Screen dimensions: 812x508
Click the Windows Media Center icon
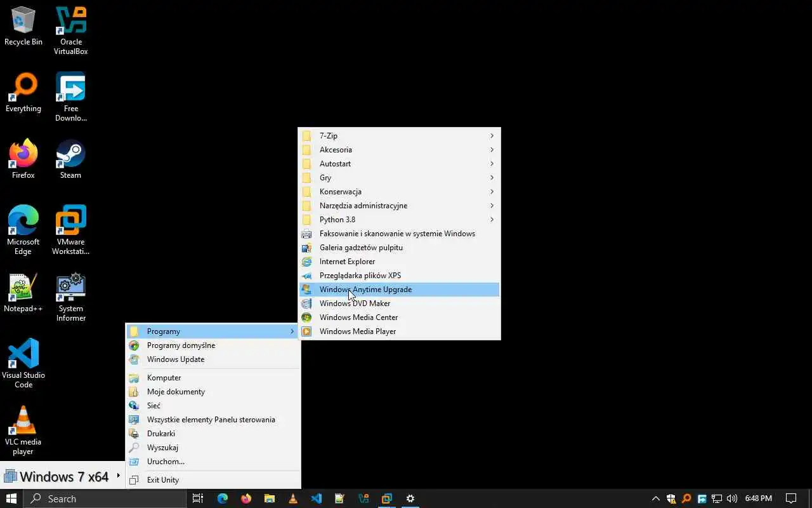306,317
